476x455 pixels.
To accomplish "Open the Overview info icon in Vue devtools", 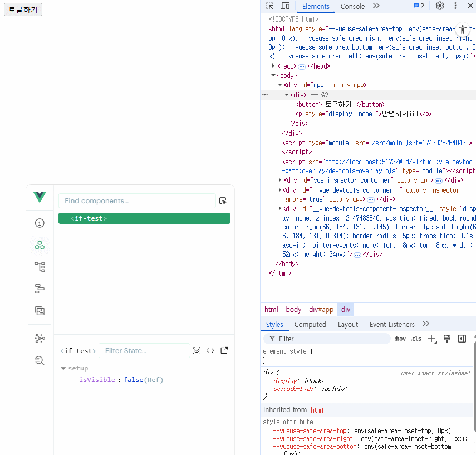I will (x=40, y=223).
